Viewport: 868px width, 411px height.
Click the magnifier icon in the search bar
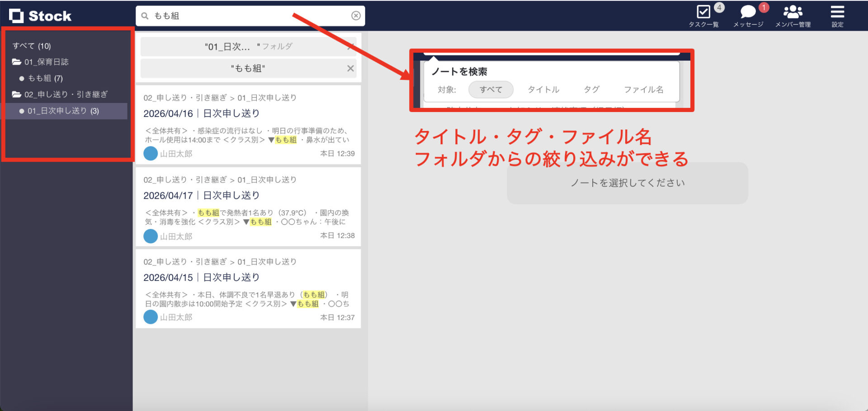[145, 15]
